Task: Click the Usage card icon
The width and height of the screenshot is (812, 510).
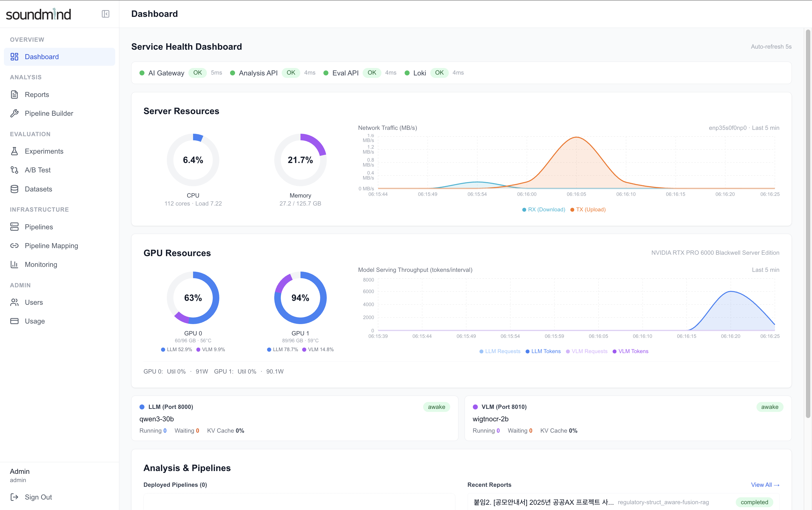Action: 14,321
